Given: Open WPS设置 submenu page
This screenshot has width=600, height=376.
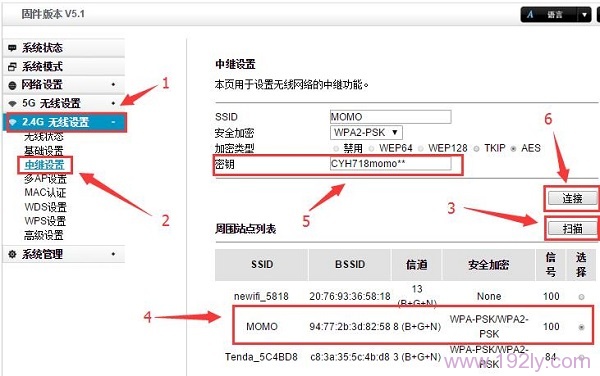Looking at the screenshot, I should 45,221.
